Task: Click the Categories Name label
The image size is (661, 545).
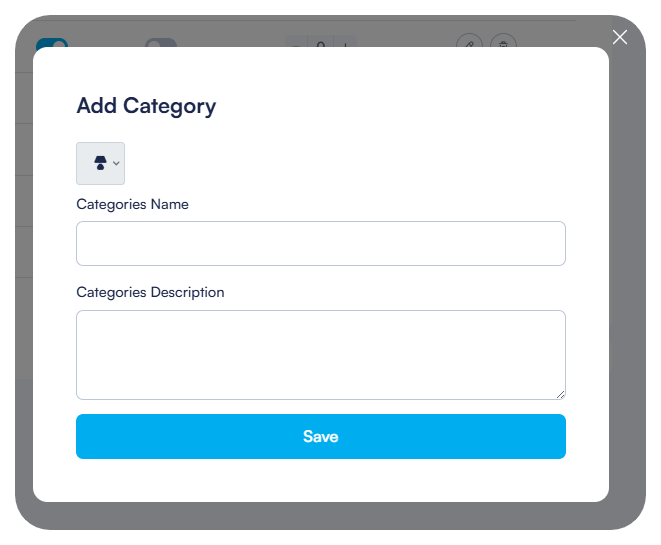Action: click(132, 204)
